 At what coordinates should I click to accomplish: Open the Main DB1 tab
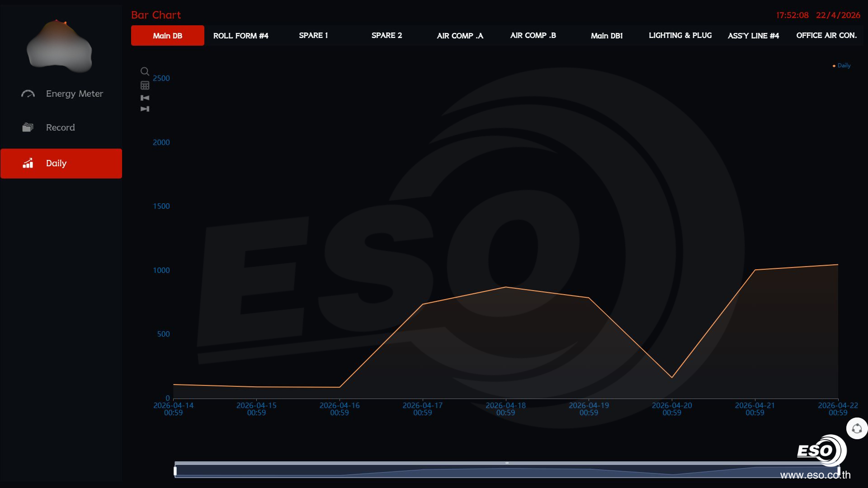coord(606,36)
